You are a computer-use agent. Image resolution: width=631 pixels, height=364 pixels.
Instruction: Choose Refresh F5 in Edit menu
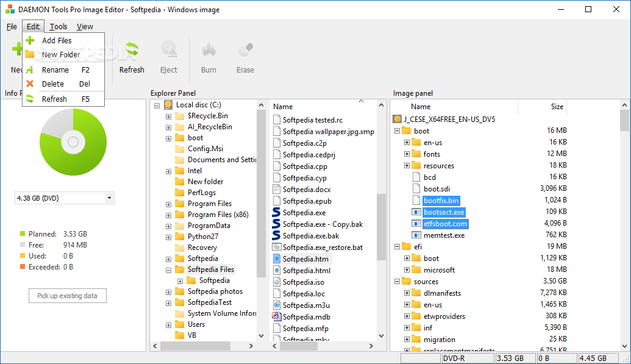63,99
